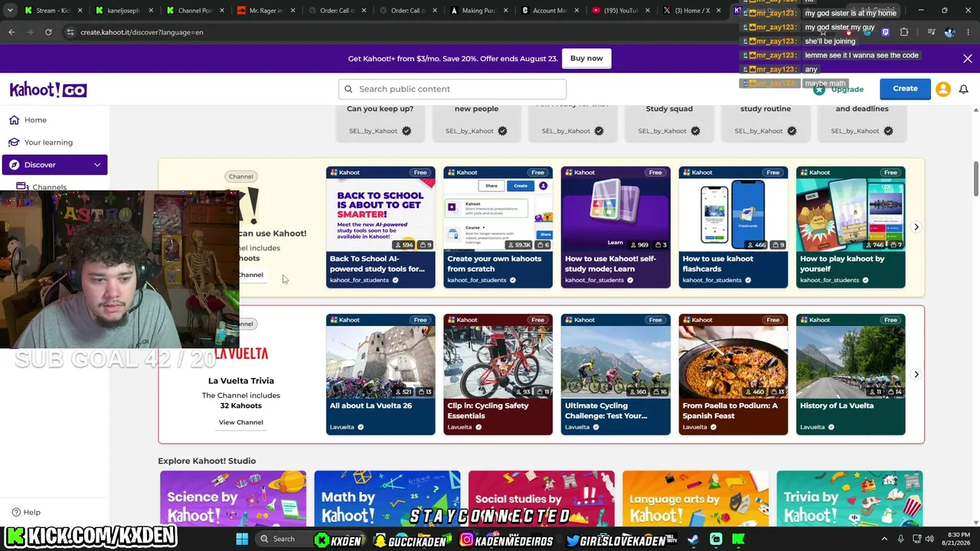Screen dimensions: 980x551
Task: Click the microphone tray icon
Action: [900, 539]
